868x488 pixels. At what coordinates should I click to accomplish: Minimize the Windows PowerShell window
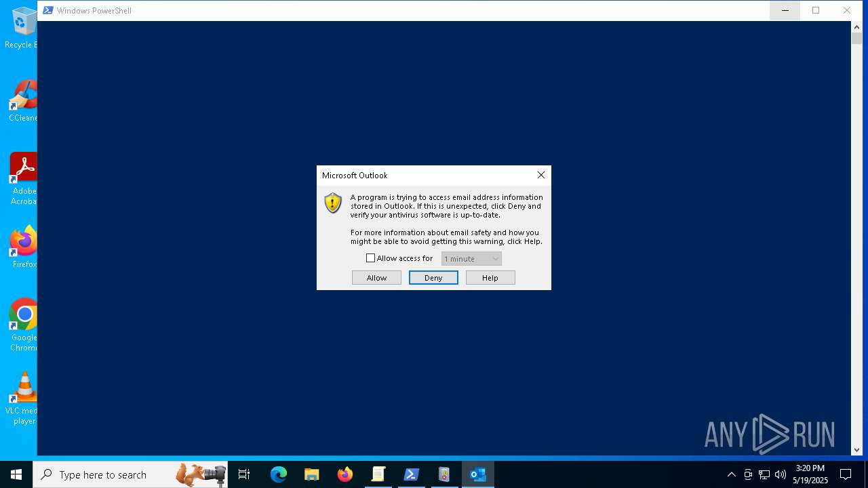coord(785,10)
